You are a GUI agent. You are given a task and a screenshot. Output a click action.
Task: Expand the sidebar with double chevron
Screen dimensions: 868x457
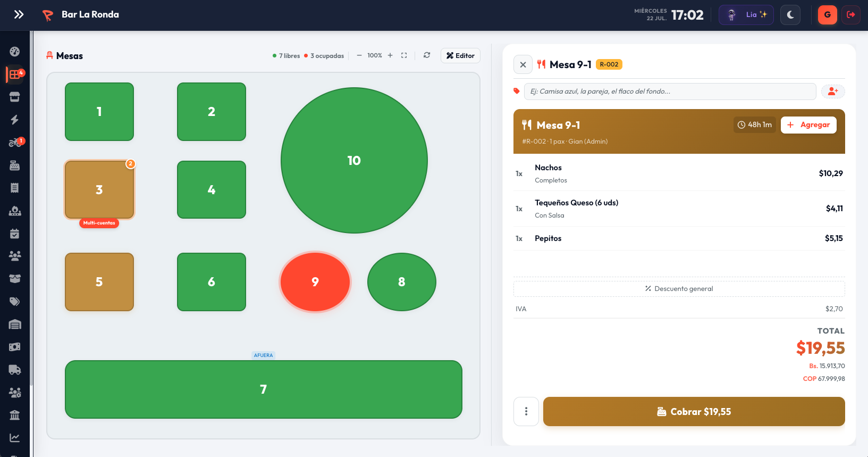coord(19,14)
